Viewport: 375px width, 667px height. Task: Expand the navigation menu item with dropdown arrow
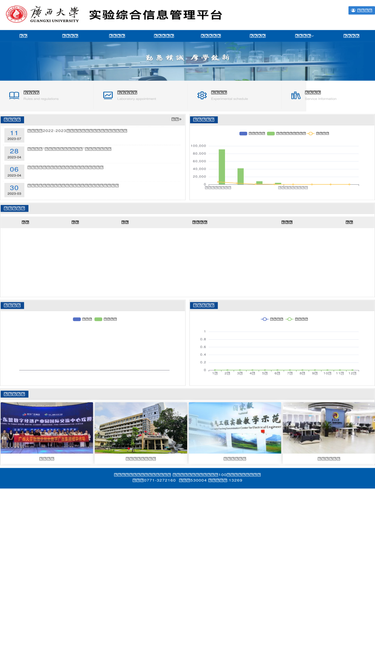[x=304, y=36]
